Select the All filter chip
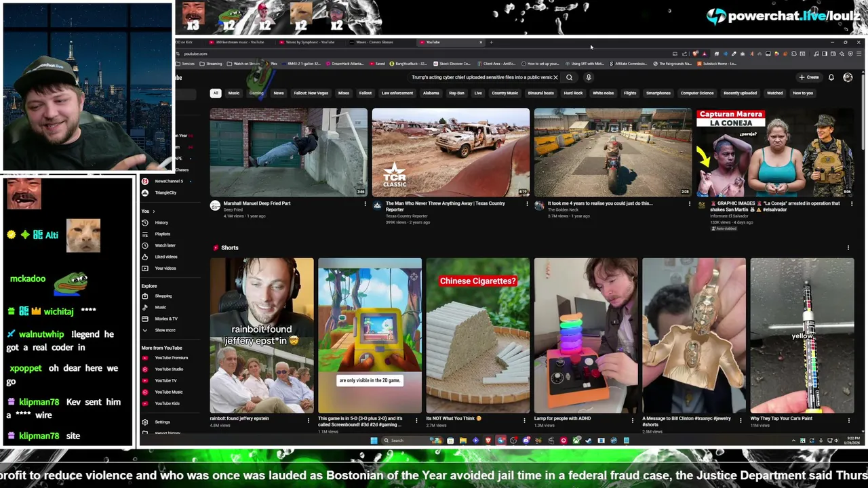Viewport: 868px width, 488px height. (x=216, y=93)
